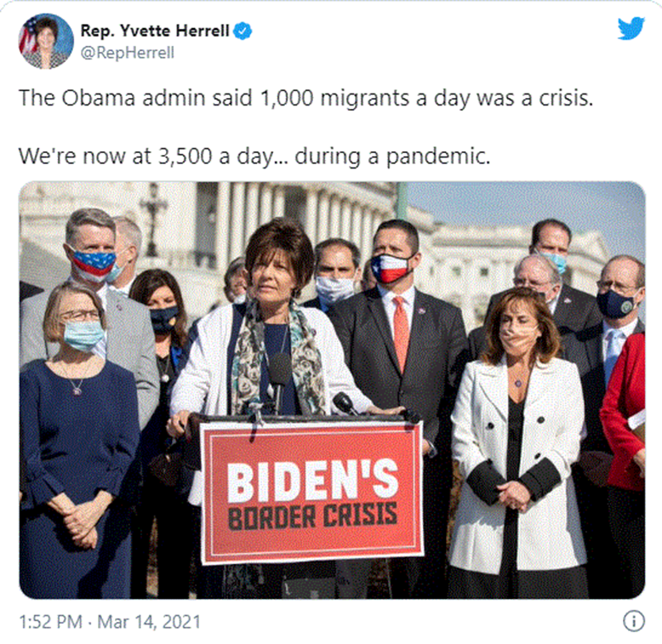
Task: Open the 1:52 PM Mar 14, 2021 timestamp
Action: point(110,622)
